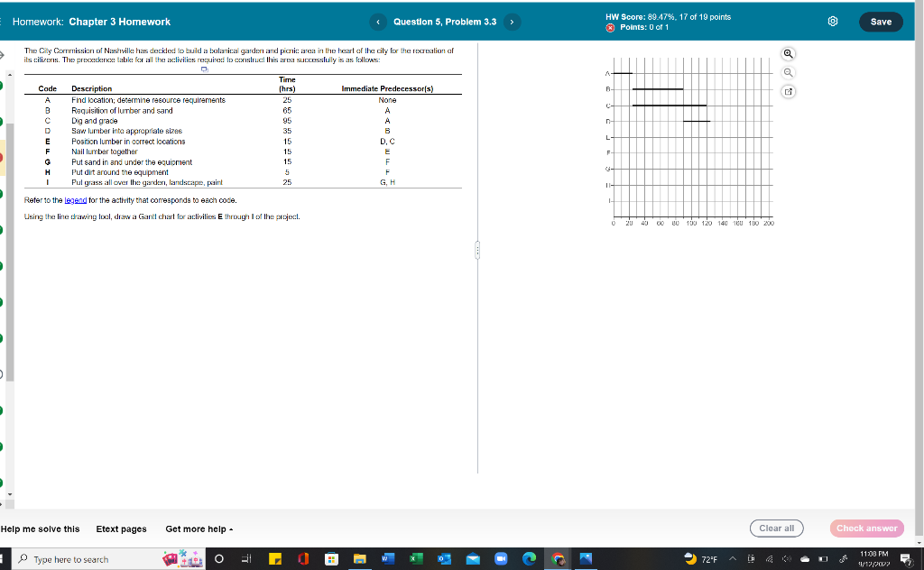924x570 pixels.
Task: Open Excel from the taskbar
Action: point(415,559)
